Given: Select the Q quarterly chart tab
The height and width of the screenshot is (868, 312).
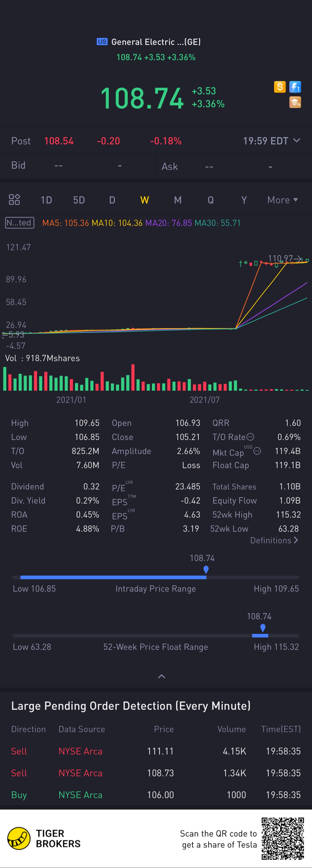Looking at the screenshot, I should 210,200.
